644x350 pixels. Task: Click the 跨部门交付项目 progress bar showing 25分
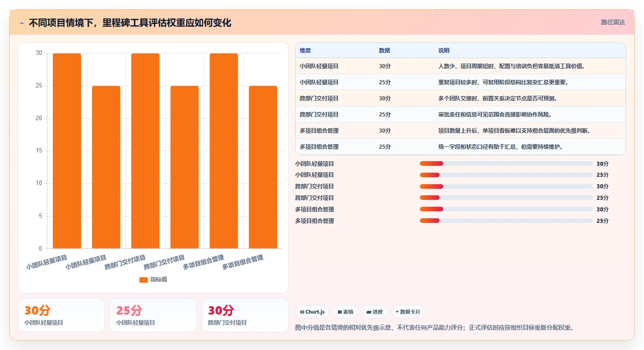tap(506, 198)
